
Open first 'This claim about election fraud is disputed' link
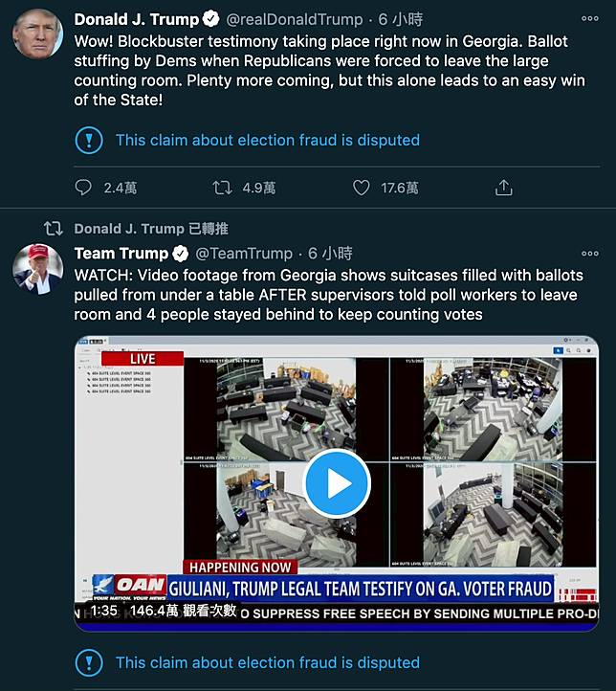267,141
